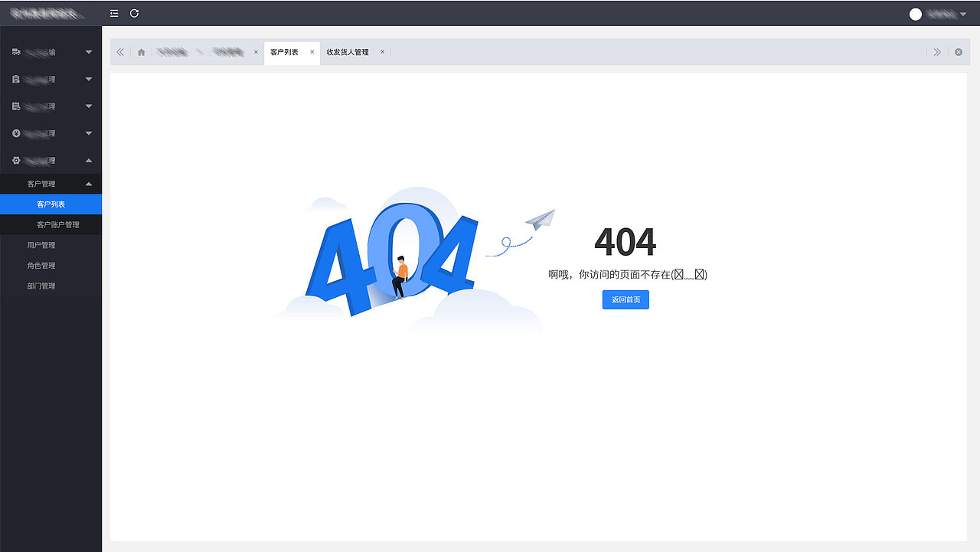Switch to the 收发货人管理 tab
This screenshot has width=980, height=552.
pos(350,52)
